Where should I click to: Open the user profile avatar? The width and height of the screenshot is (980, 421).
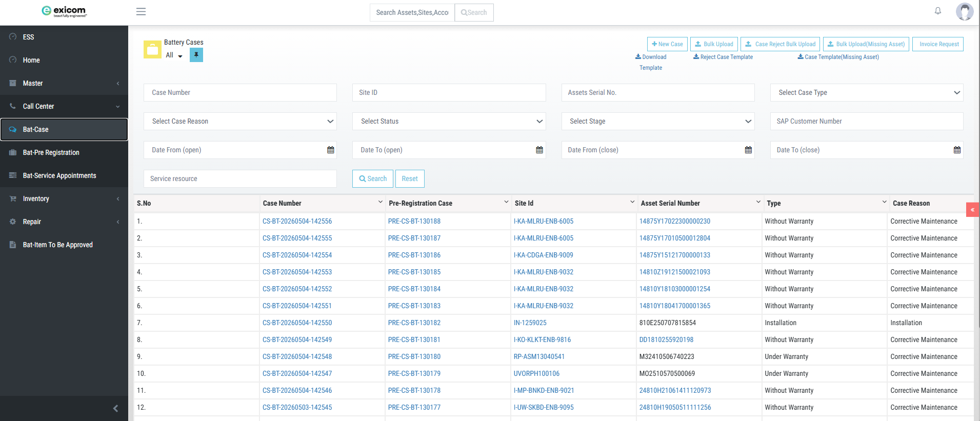[x=965, y=11]
